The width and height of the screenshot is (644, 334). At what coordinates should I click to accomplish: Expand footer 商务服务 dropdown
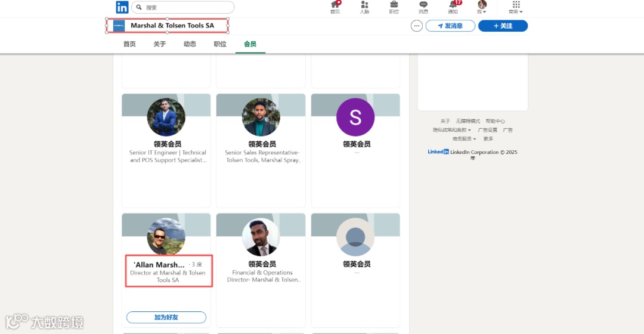point(464,139)
